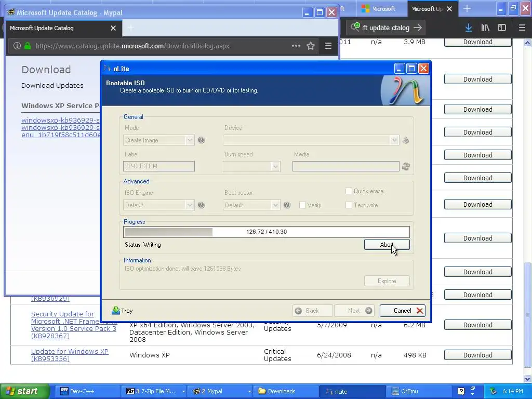Click the ft update ctalog search box

(385, 28)
